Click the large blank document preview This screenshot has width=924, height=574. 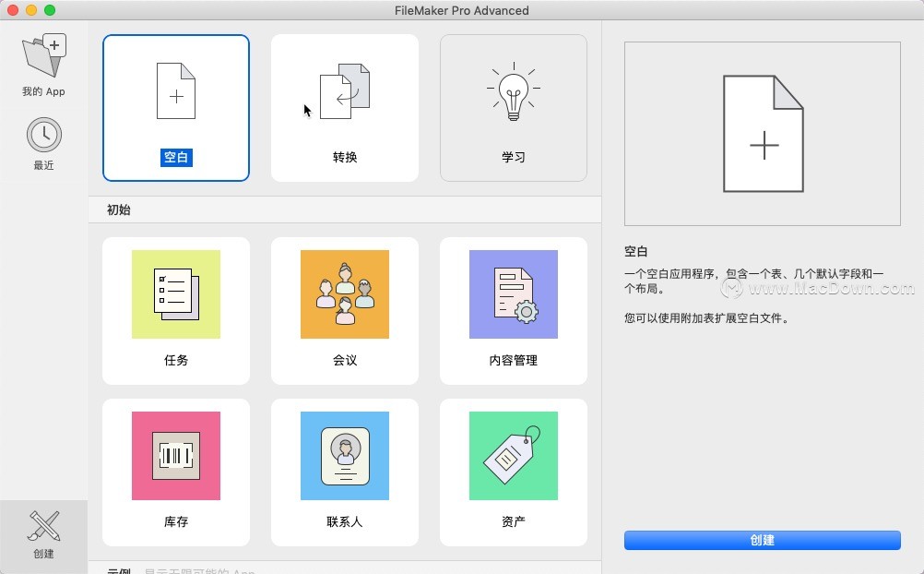763,134
